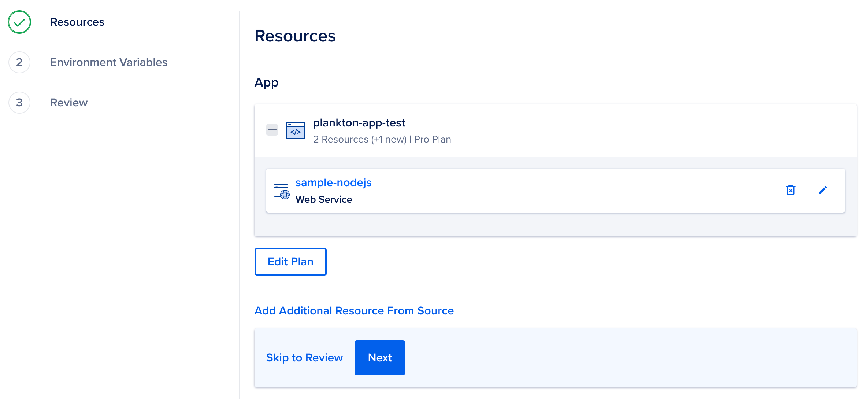The width and height of the screenshot is (868, 401).
Task: Edit the sample-nodejs resource with pencil icon
Action: (823, 190)
